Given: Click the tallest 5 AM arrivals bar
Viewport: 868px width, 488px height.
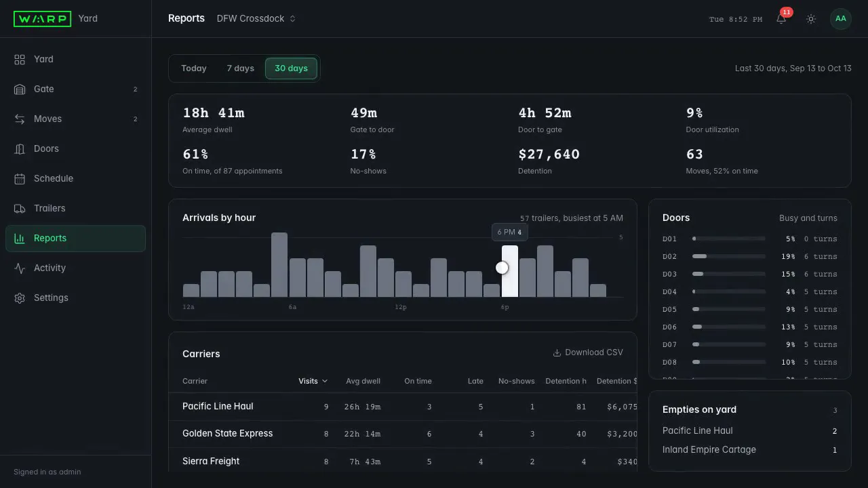Looking at the screenshot, I should click(279, 265).
